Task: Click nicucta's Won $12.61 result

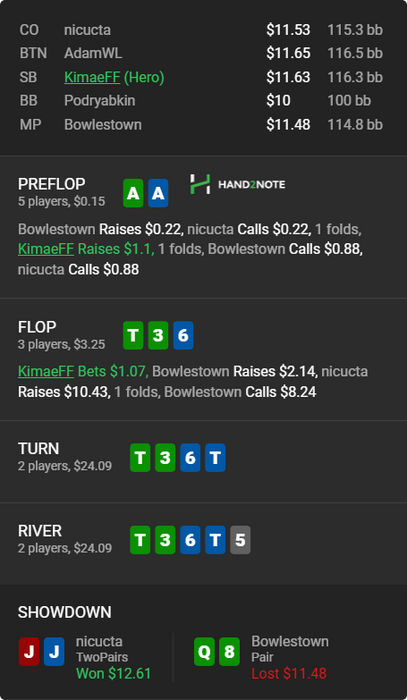Action: point(114,673)
